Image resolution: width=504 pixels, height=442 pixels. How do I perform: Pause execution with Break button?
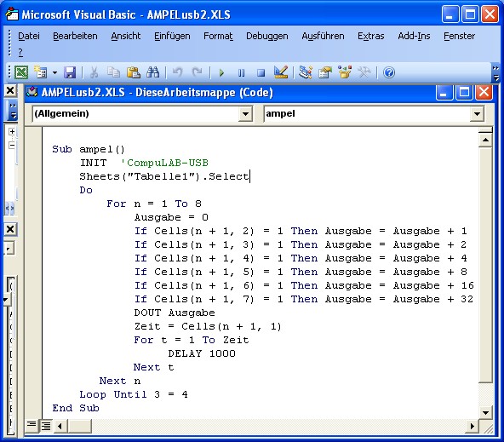242,72
